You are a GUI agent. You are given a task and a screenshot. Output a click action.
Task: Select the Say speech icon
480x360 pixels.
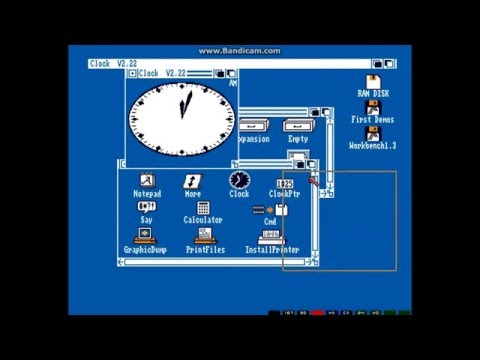point(146,212)
